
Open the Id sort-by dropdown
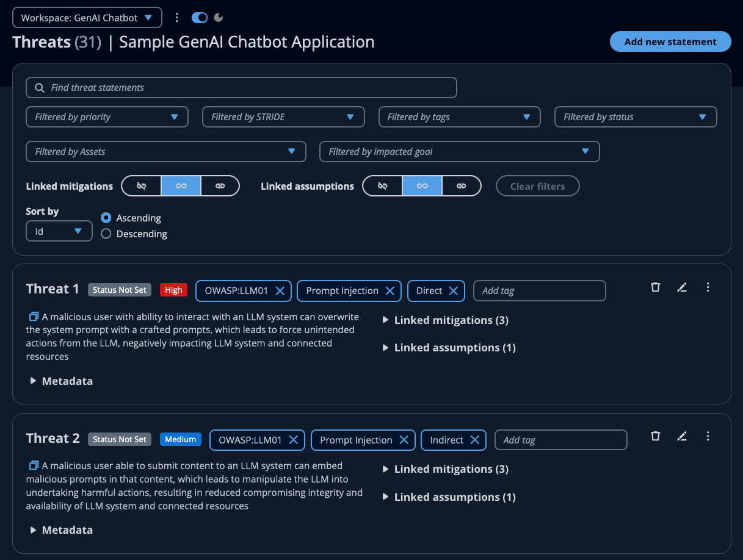click(59, 231)
